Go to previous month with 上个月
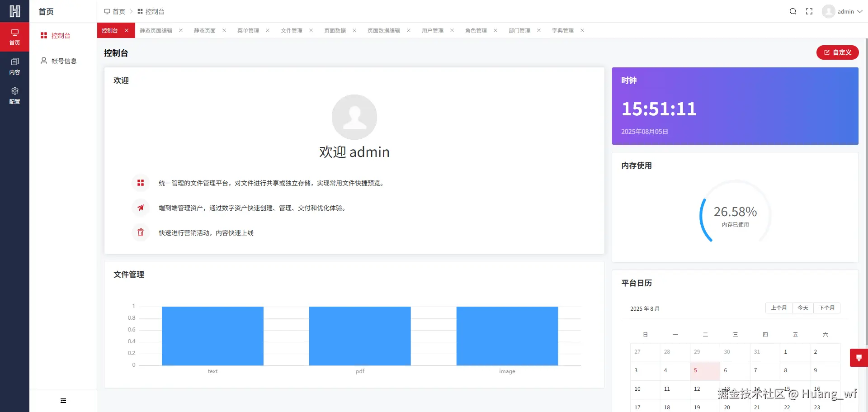 point(778,308)
